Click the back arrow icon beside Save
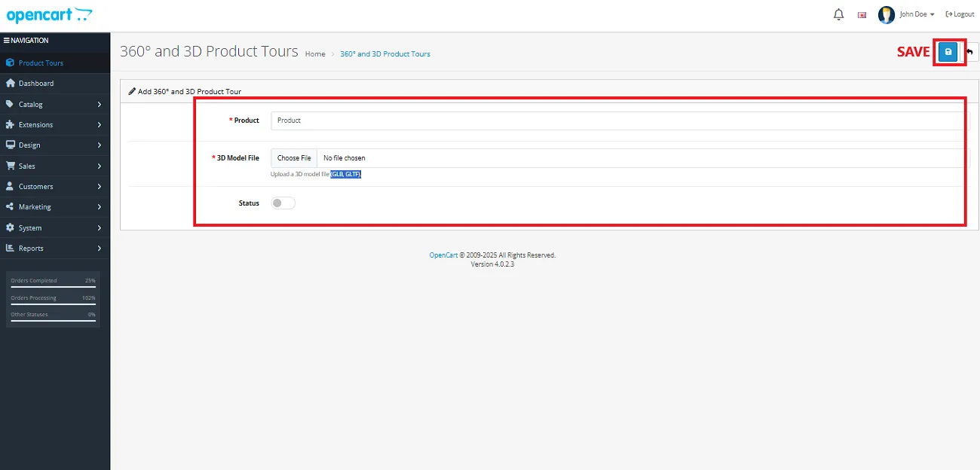 [970, 52]
